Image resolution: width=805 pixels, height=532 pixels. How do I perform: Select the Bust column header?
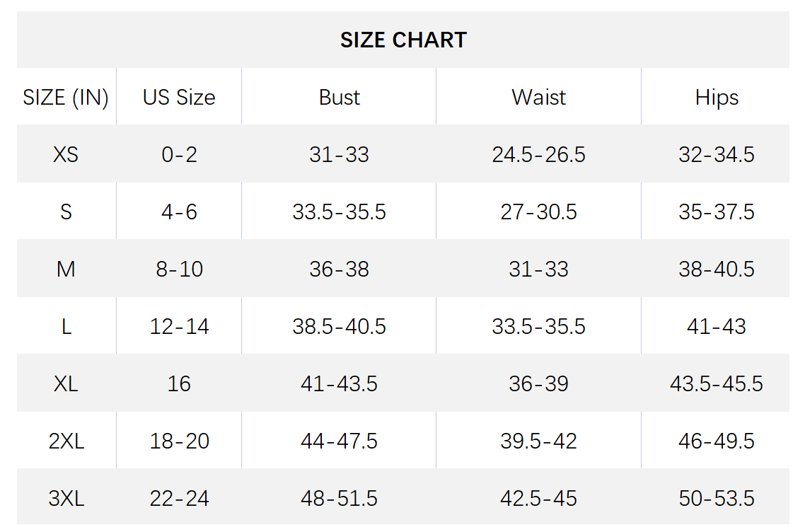click(340, 98)
